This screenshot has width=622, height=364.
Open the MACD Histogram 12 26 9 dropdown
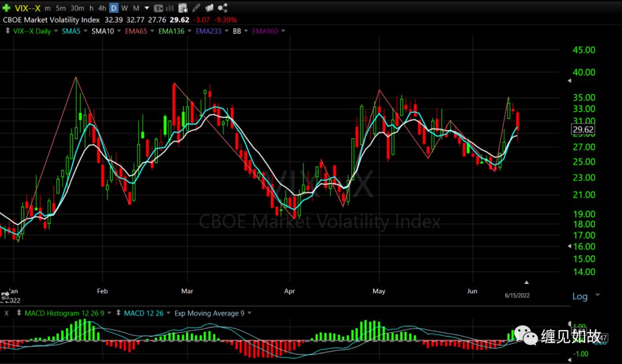[x=109, y=313]
